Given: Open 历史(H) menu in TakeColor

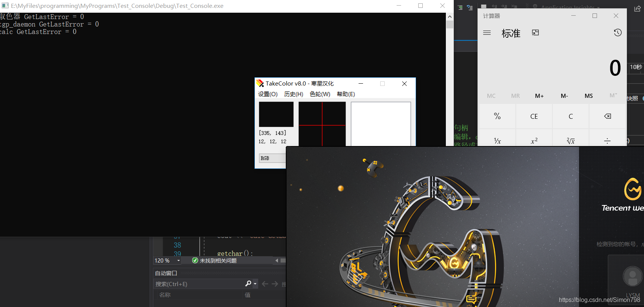Looking at the screenshot, I should pyautogui.click(x=294, y=94).
